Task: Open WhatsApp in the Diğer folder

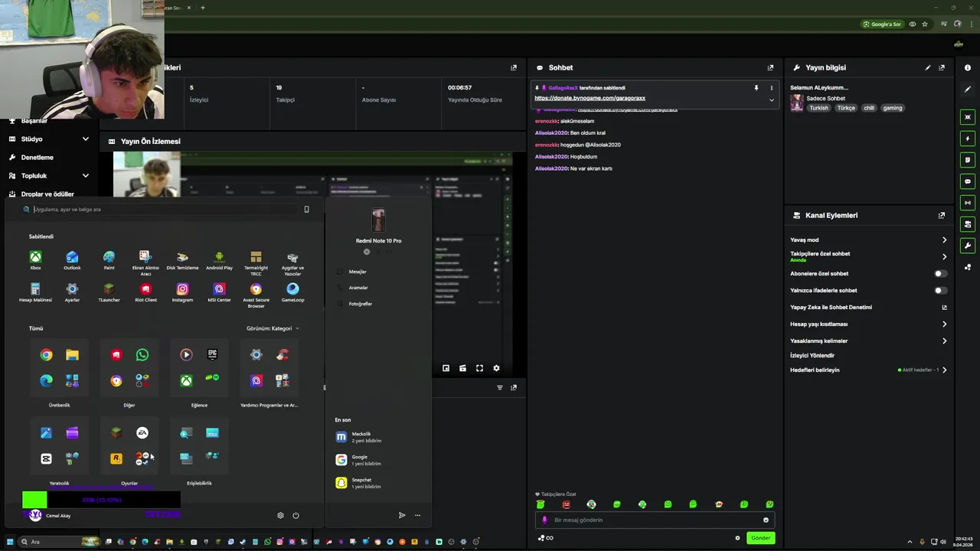Action: pyautogui.click(x=142, y=354)
